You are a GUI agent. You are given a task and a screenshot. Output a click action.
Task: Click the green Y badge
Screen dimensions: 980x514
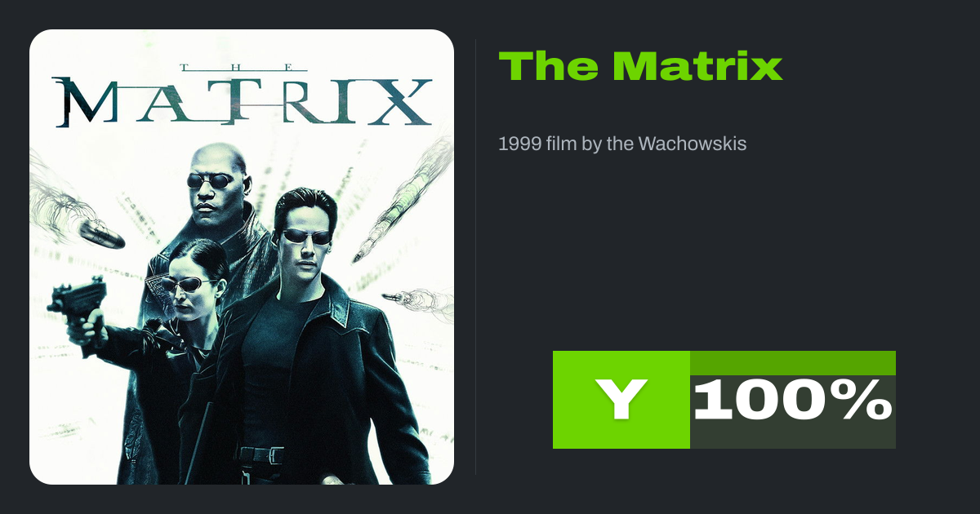[x=621, y=400]
